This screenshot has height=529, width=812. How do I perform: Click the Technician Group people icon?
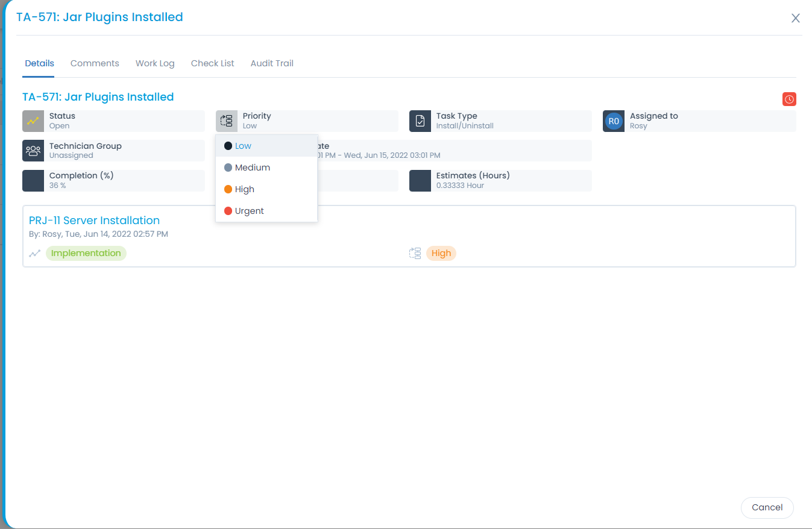pyautogui.click(x=33, y=151)
